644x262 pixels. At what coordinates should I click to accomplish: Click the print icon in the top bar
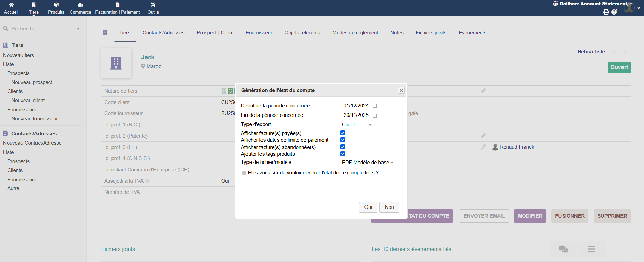tap(606, 12)
